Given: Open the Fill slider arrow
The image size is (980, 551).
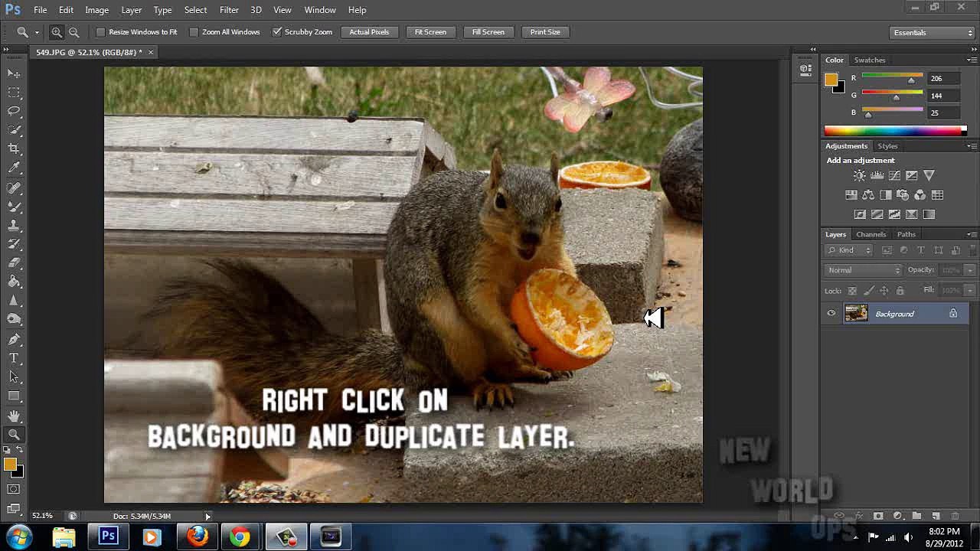Looking at the screenshot, I should [x=969, y=291].
